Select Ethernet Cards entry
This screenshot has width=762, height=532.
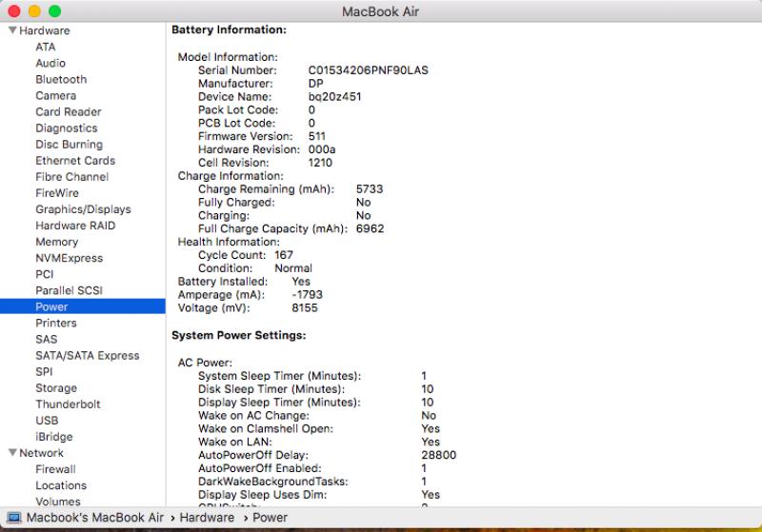click(75, 161)
